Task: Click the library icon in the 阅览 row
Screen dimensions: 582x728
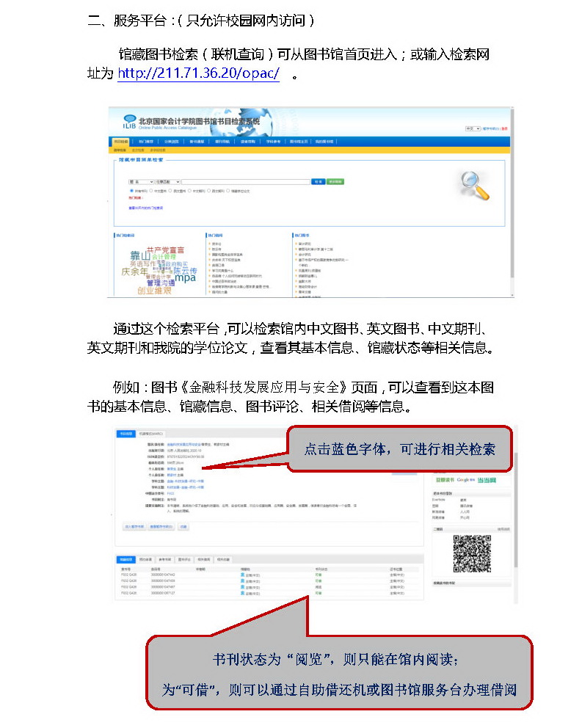Action: point(242,587)
